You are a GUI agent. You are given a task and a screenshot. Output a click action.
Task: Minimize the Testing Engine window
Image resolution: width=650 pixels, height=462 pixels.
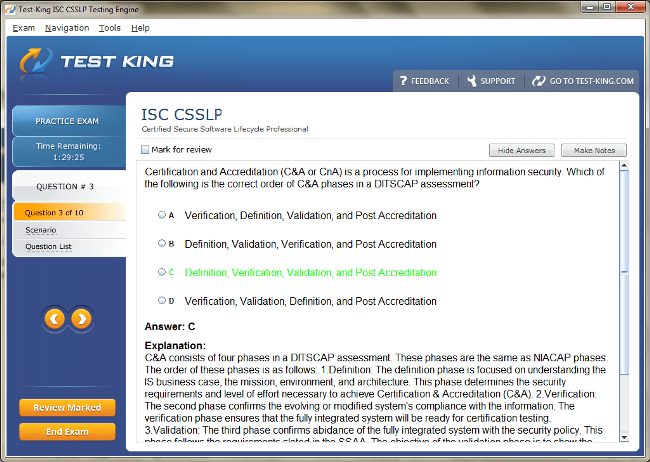[590, 7]
